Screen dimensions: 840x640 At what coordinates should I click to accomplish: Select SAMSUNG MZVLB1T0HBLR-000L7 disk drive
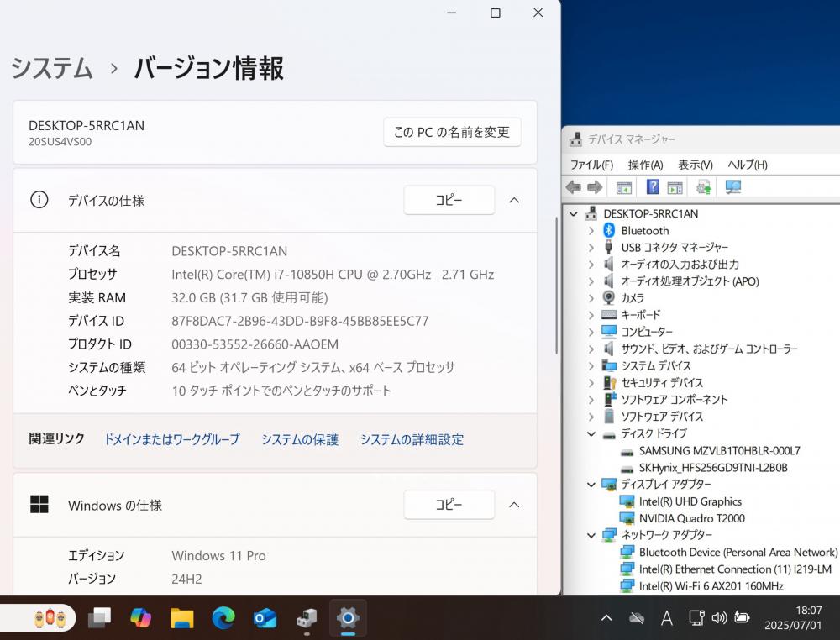tap(720, 451)
